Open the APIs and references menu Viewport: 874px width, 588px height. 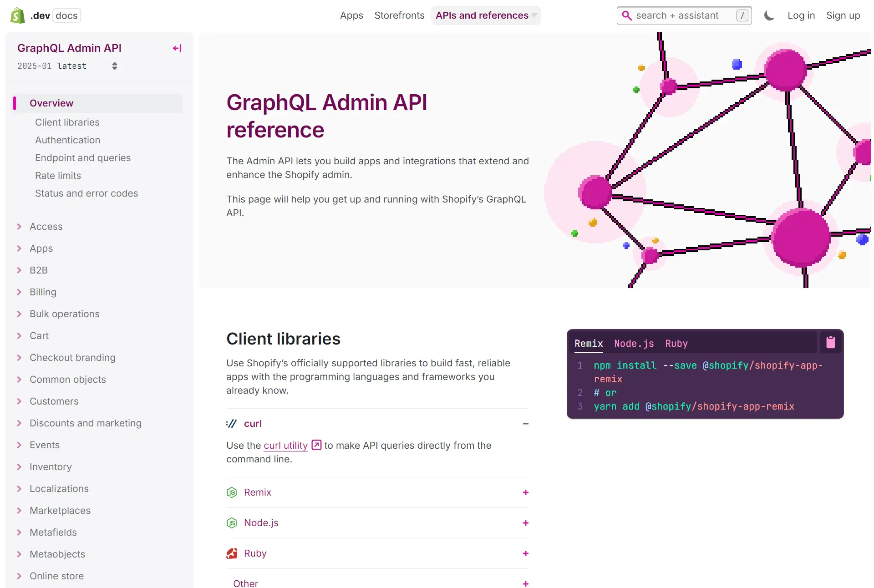485,15
